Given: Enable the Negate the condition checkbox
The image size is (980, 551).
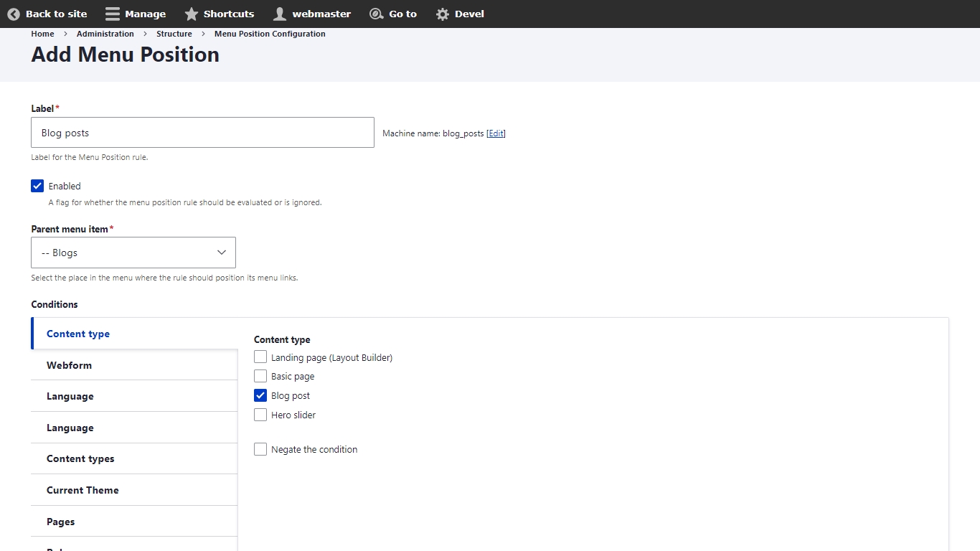Looking at the screenshot, I should tap(260, 449).
